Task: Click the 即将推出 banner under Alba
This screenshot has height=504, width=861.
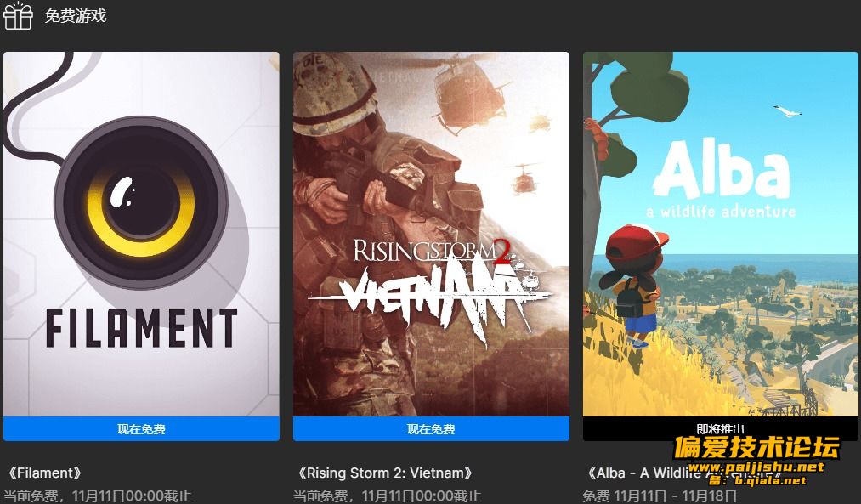Action: pyautogui.click(x=721, y=428)
